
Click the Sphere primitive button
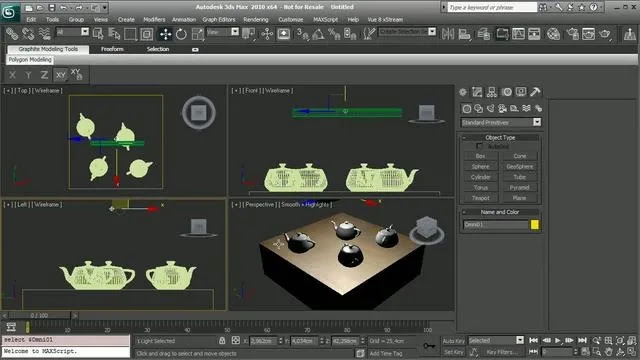[480, 167]
